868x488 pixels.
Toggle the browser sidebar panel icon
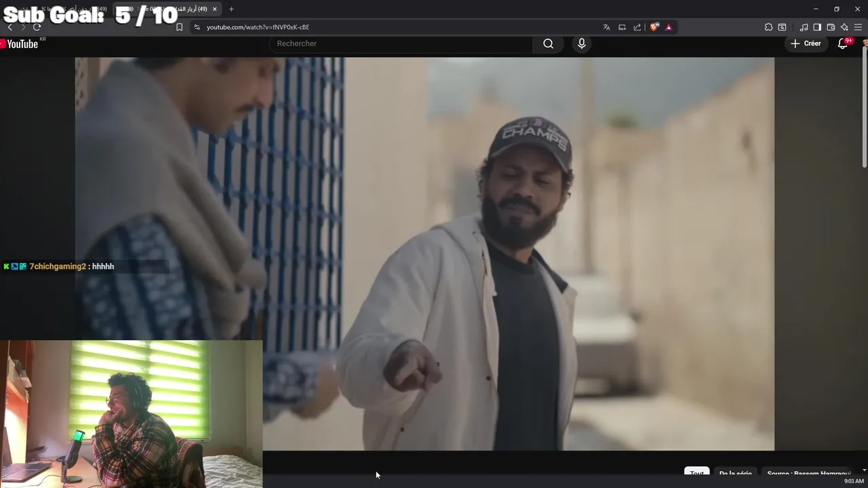point(817,27)
